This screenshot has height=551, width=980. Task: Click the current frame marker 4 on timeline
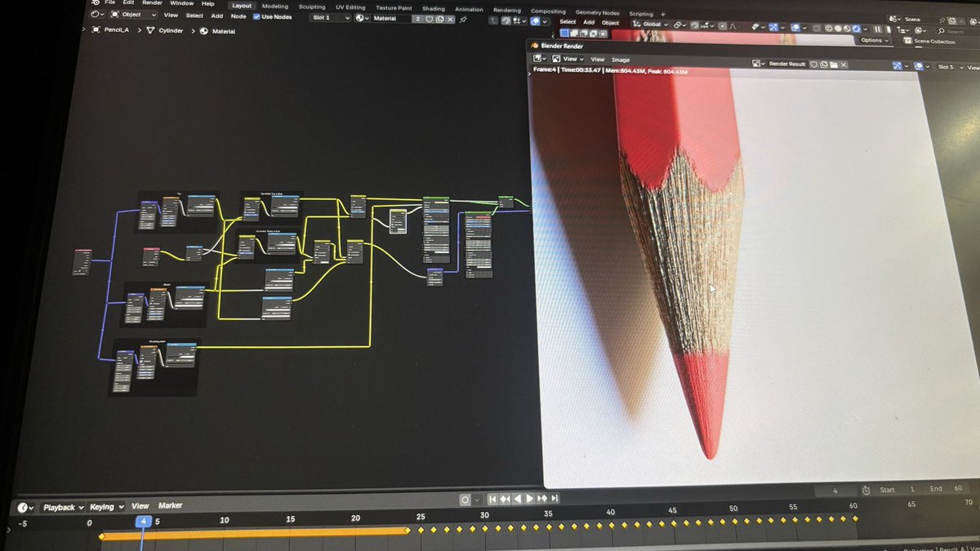tap(144, 522)
